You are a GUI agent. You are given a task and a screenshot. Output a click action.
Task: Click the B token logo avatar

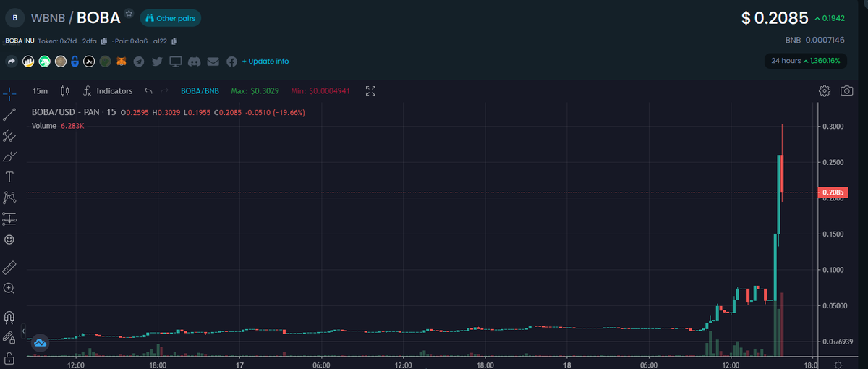15,17
